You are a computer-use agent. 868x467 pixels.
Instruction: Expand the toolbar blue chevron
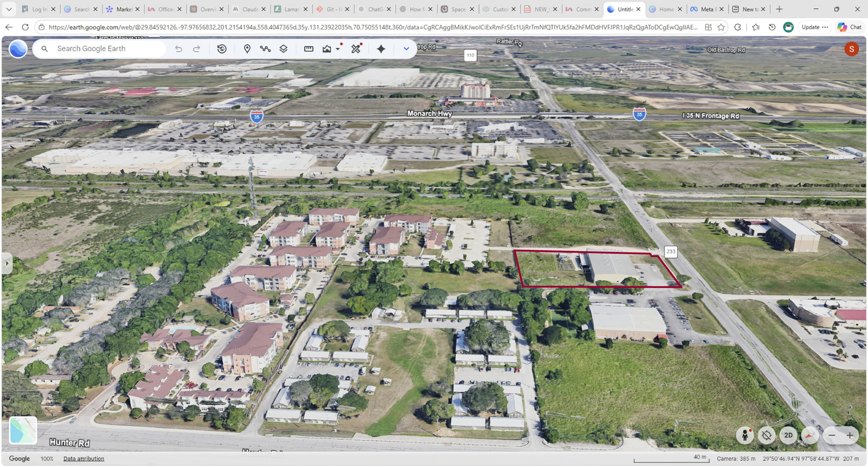tap(406, 49)
